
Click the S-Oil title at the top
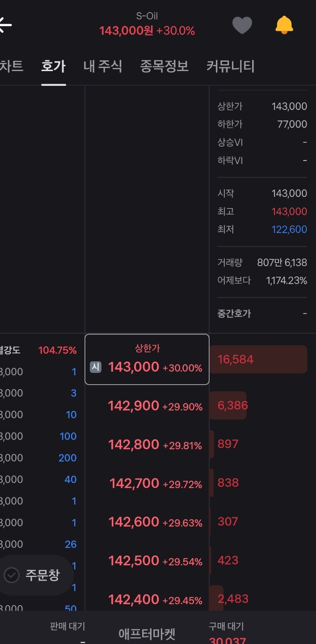click(147, 16)
